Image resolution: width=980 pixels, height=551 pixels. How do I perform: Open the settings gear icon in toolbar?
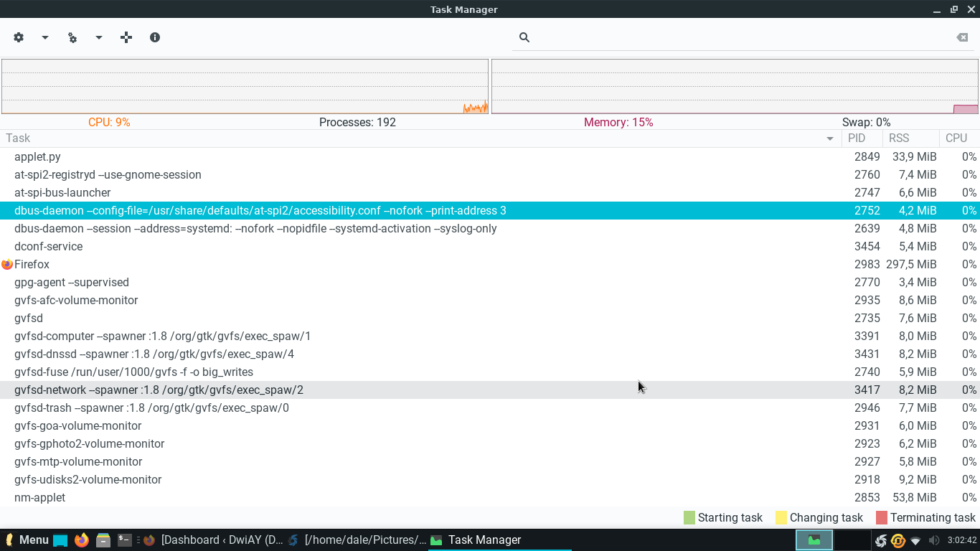[x=19, y=37]
